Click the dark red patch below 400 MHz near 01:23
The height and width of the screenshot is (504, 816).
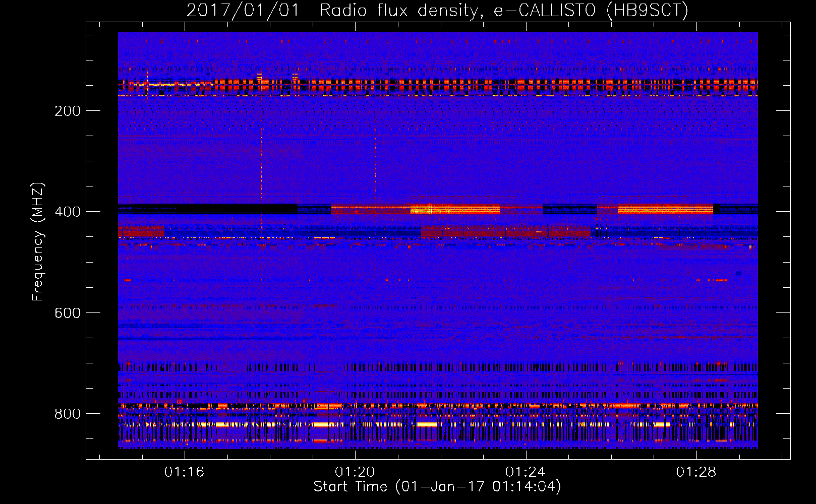pos(506,231)
